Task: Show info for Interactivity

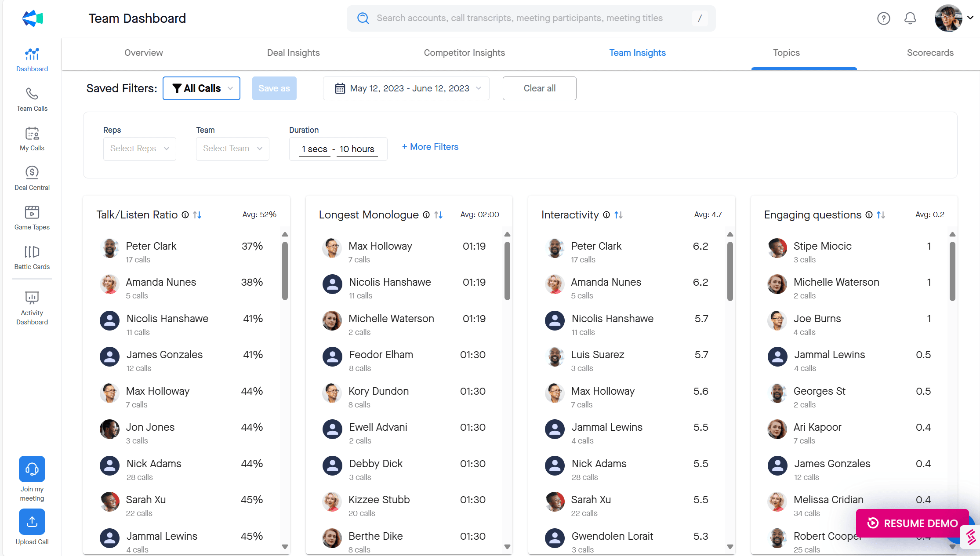Action: pyautogui.click(x=606, y=215)
